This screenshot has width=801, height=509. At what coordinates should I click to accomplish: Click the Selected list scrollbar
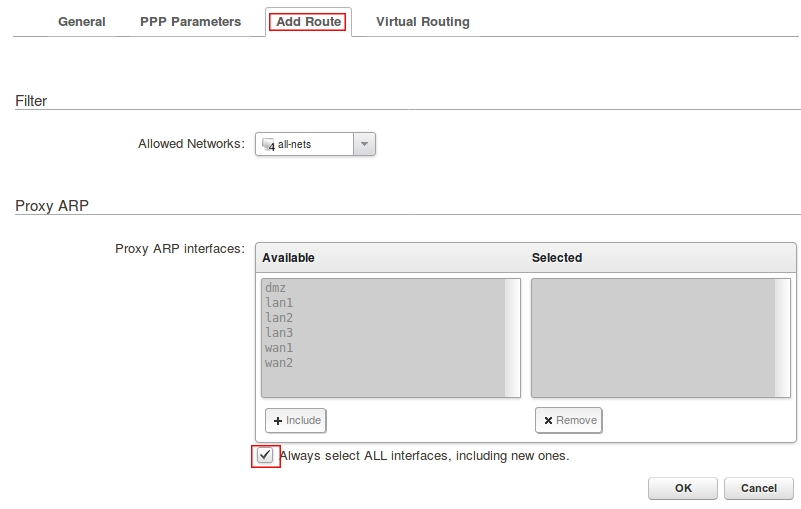click(x=783, y=338)
